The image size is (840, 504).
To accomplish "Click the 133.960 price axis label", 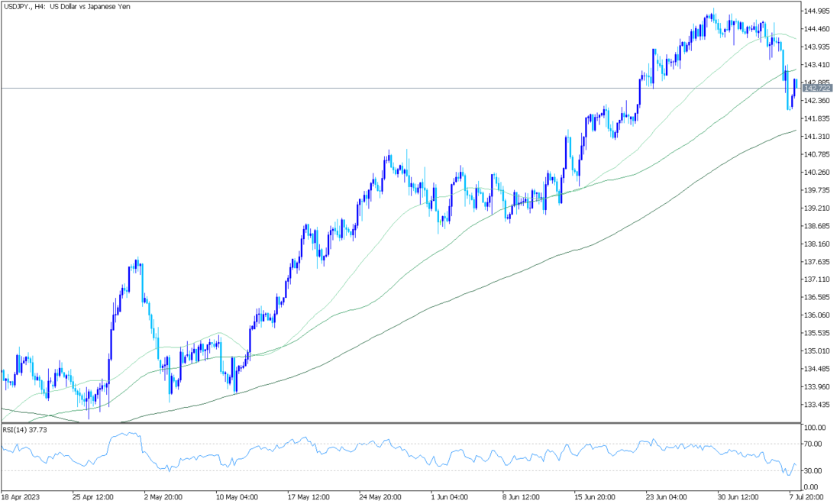I will pyautogui.click(x=818, y=386).
